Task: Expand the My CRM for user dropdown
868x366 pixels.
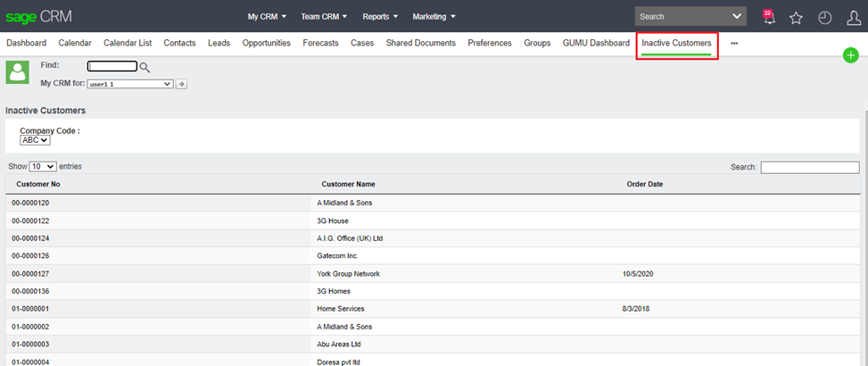Action: [130, 84]
